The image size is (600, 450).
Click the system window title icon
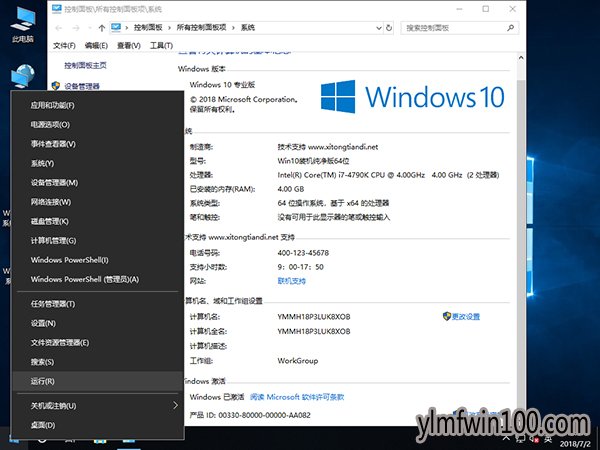pyautogui.click(x=56, y=9)
